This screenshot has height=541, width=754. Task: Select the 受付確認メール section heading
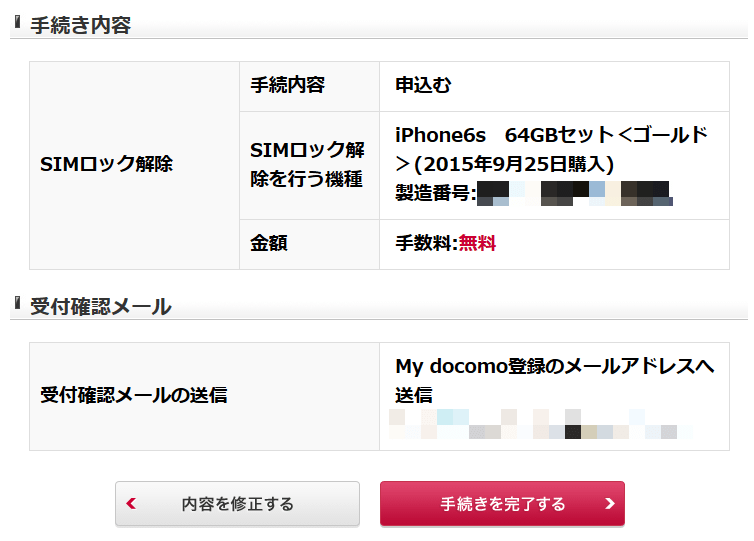[101, 306]
